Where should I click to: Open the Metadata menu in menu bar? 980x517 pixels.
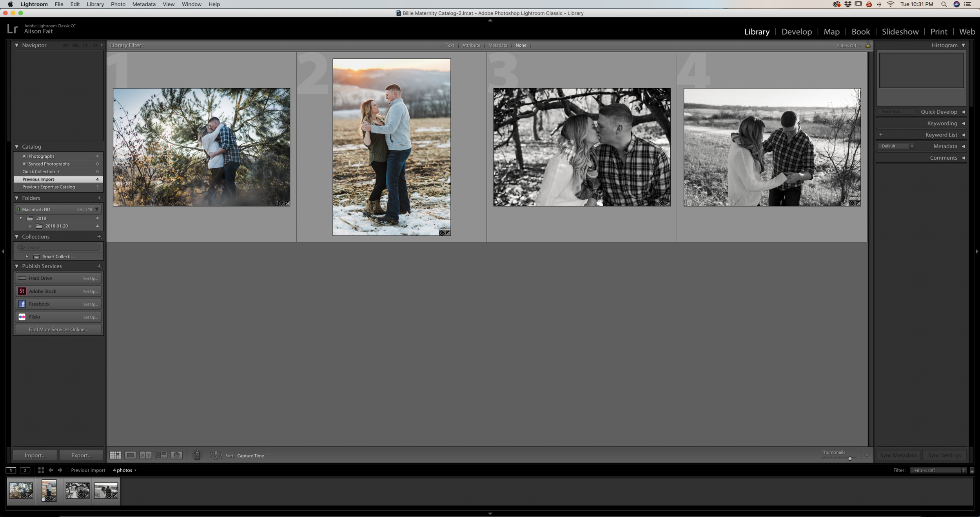tap(143, 4)
